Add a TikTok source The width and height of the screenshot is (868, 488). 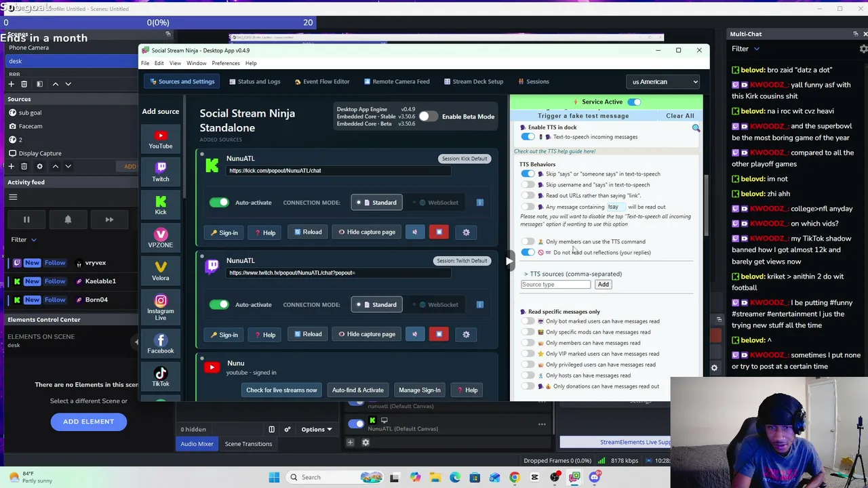click(161, 378)
